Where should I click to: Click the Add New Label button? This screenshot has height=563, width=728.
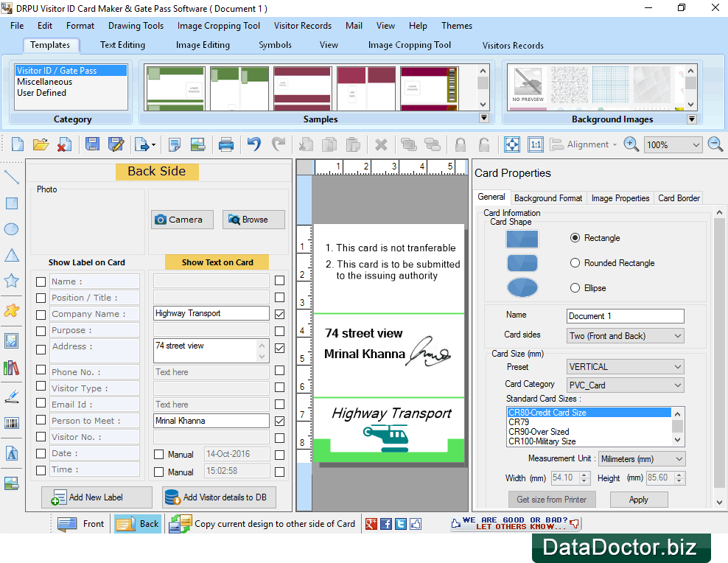point(97,497)
